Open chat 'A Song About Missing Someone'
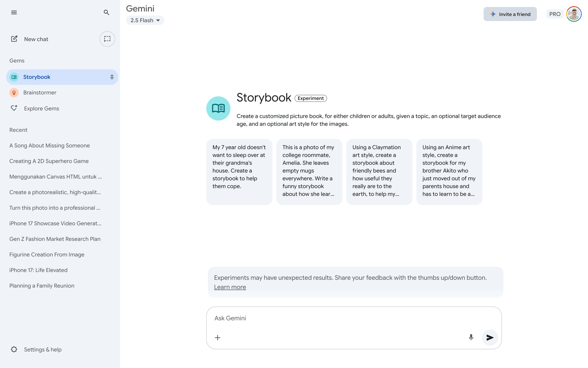The image size is (588, 368). [x=50, y=146]
